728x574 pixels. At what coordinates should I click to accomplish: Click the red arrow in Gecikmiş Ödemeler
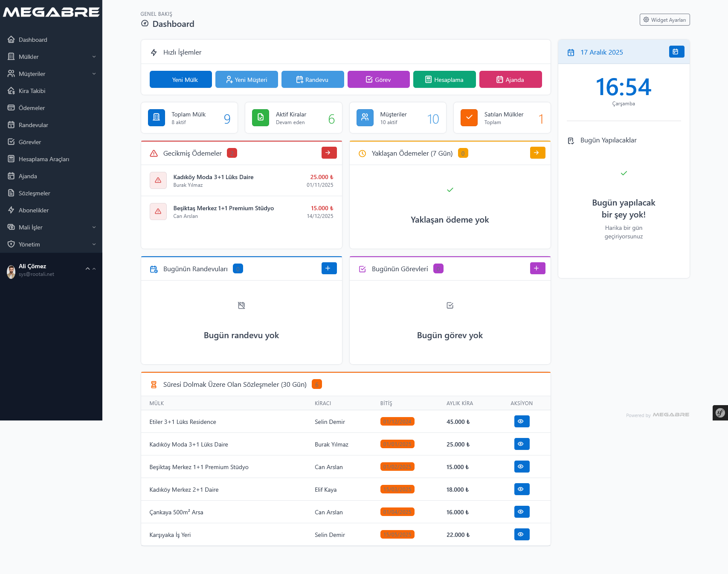[x=329, y=153]
